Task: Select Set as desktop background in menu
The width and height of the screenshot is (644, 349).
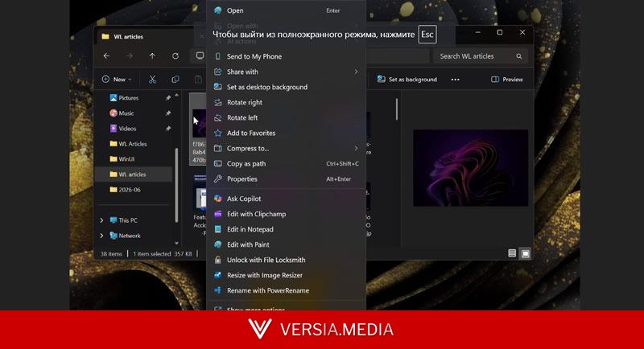Action: [286, 87]
